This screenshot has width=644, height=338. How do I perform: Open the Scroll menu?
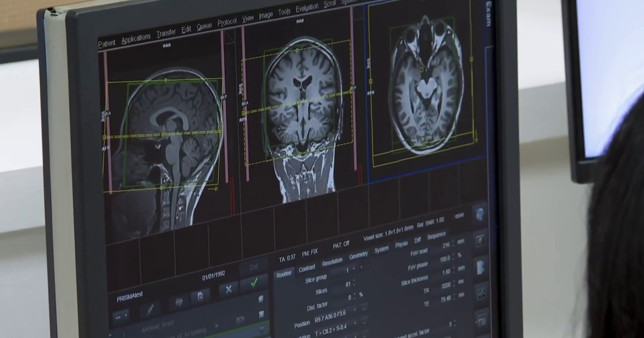[330, 4]
